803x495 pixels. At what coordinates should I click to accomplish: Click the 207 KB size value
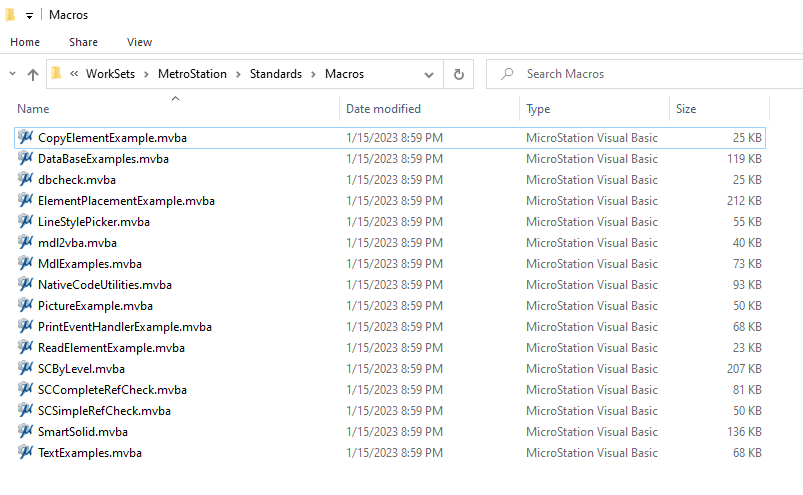coord(744,369)
